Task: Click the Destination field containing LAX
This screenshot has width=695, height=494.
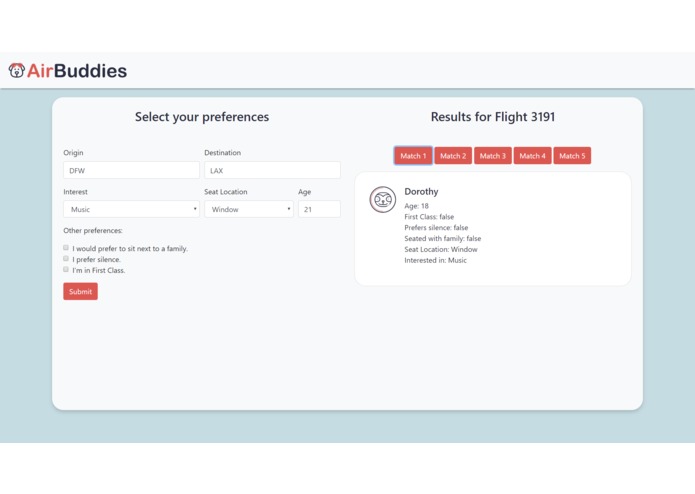Action: tap(272, 170)
